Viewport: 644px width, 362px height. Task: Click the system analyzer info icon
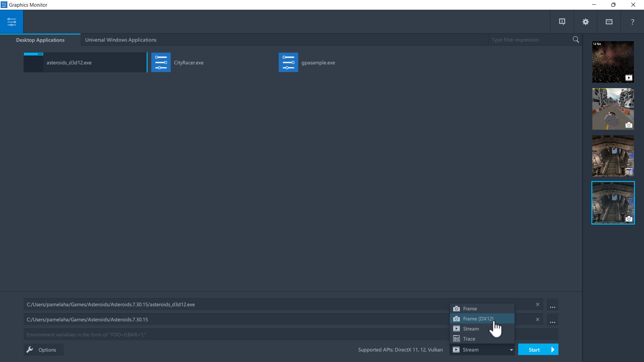[562, 21]
